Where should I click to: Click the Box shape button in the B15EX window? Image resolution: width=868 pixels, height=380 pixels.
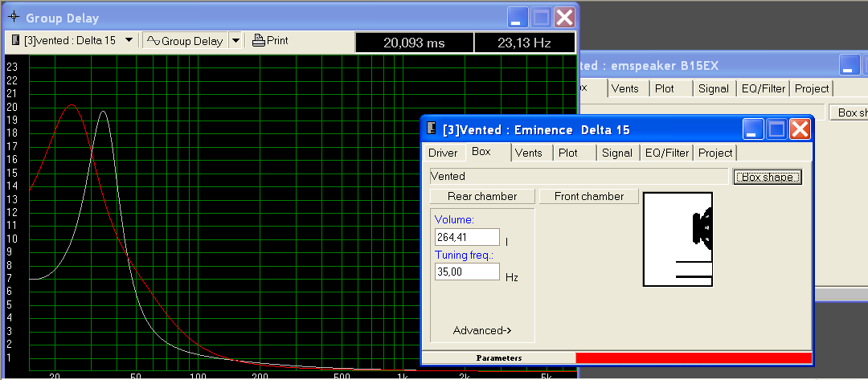click(849, 112)
